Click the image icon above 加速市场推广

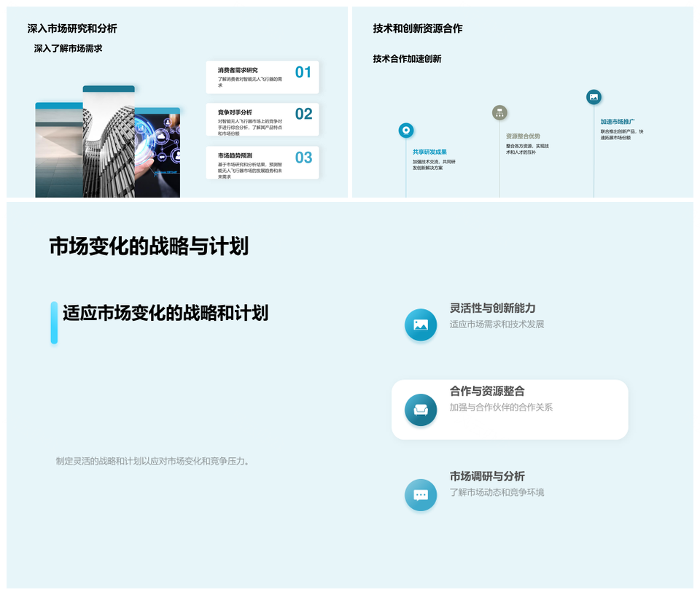594,97
